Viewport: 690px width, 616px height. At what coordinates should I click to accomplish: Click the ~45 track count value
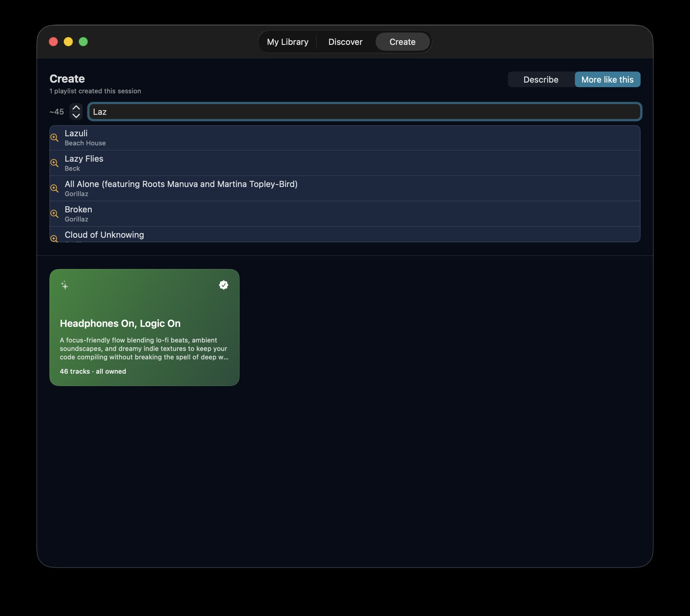tap(57, 112)
